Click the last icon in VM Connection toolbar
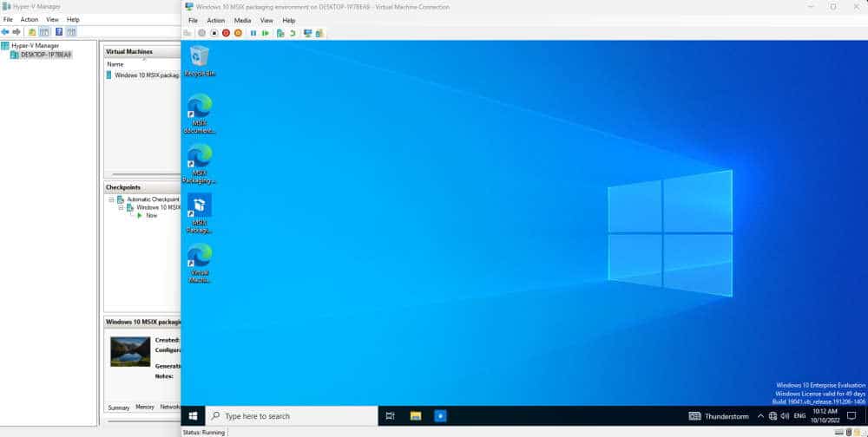This screenshot has width=868, height=437. [x=319, y=33]
